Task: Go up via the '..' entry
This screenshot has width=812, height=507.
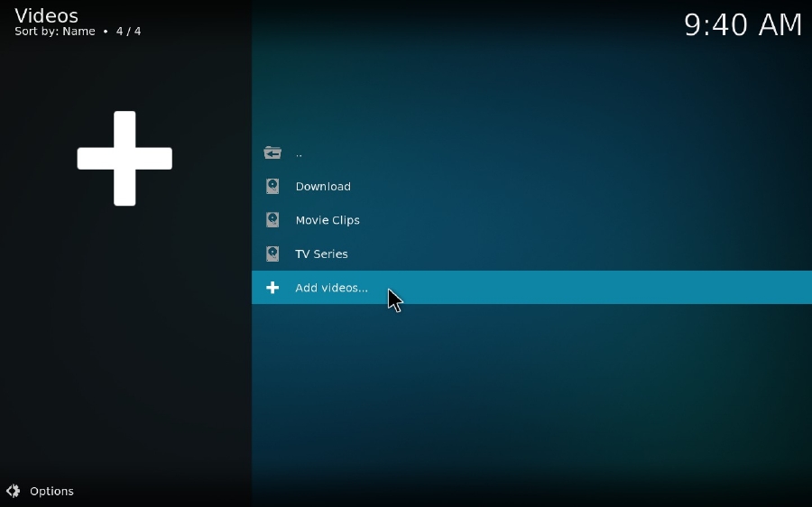Action: coord(531,152)
